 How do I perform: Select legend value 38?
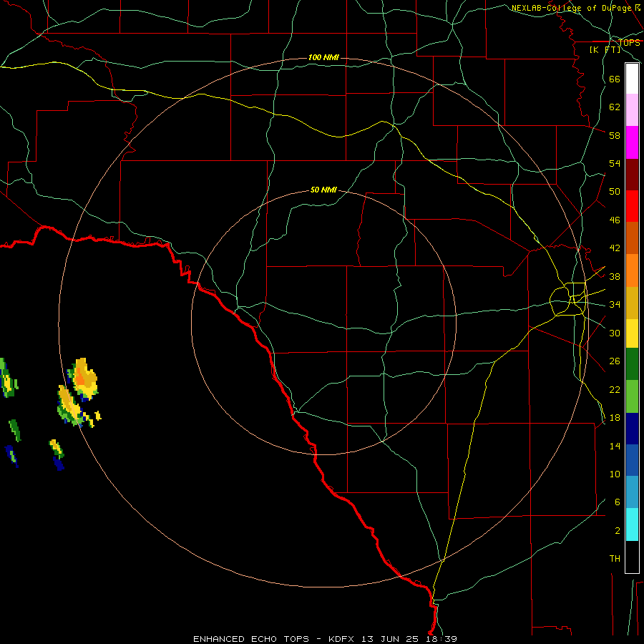coord(615,276)
